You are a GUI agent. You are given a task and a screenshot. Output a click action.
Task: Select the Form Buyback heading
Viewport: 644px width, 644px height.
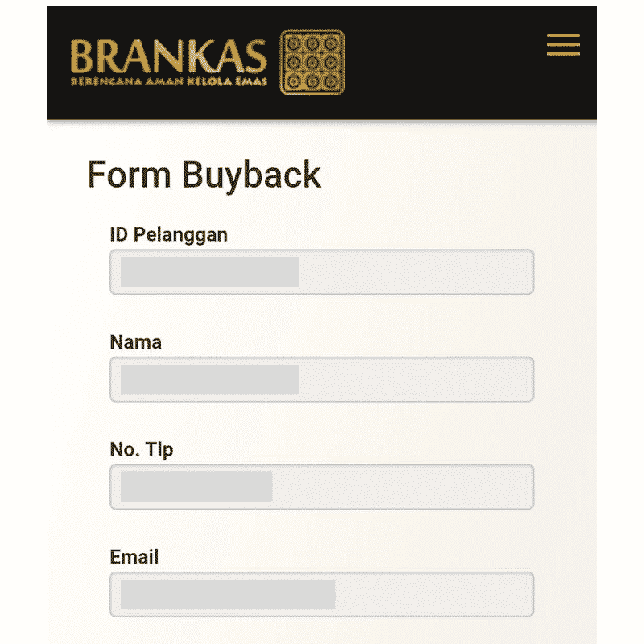point(204,175)
